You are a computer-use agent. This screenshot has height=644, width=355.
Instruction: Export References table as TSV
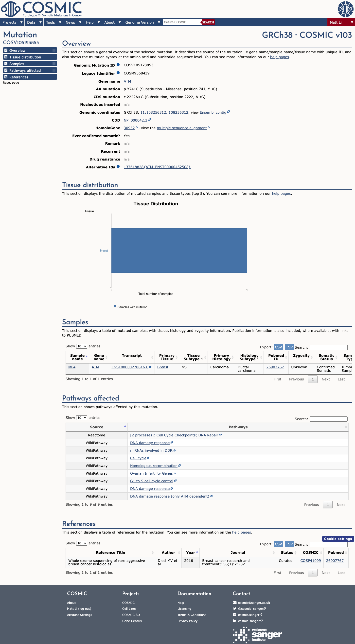[289, 544]
